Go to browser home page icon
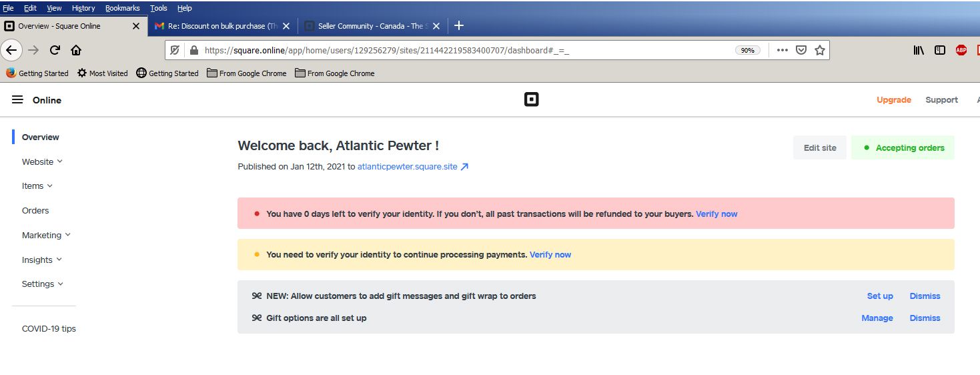Viewport: 980px width, 375px height. tap(76, 50)
